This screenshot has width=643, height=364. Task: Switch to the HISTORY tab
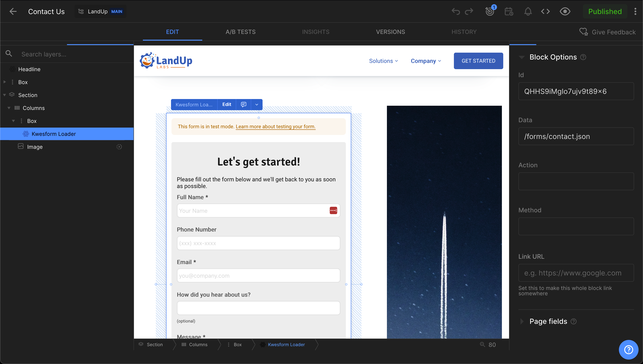point(464,32)
